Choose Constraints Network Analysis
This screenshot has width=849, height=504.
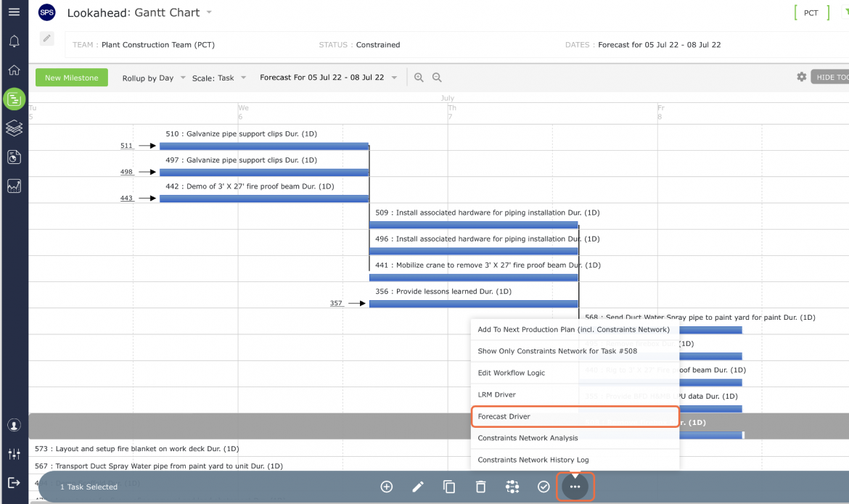[575, 438]
